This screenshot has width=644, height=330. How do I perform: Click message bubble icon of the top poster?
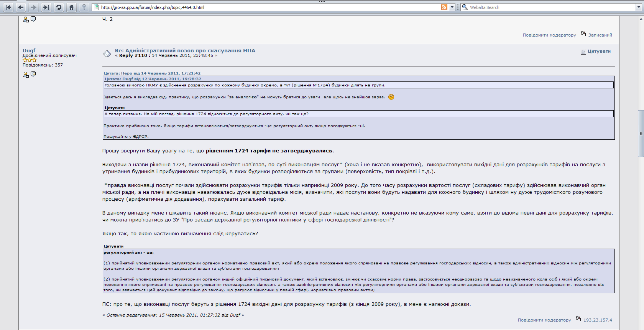[x=33, y=19]
